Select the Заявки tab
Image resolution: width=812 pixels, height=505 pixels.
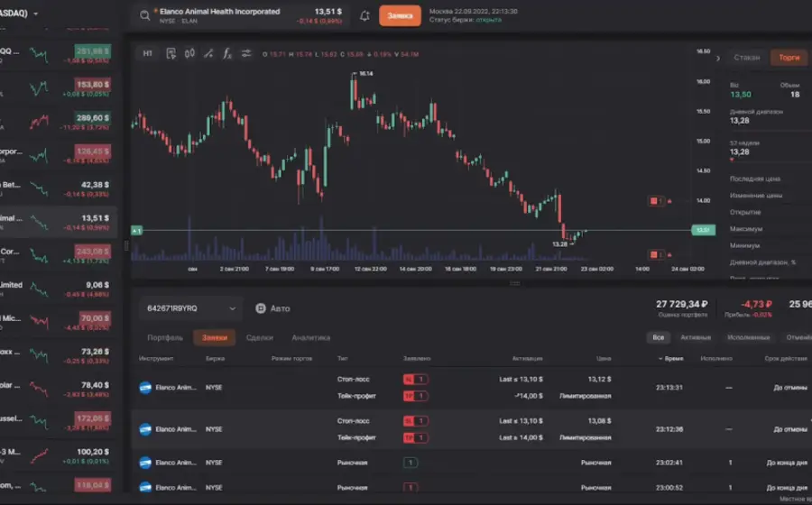pos(215,337)
